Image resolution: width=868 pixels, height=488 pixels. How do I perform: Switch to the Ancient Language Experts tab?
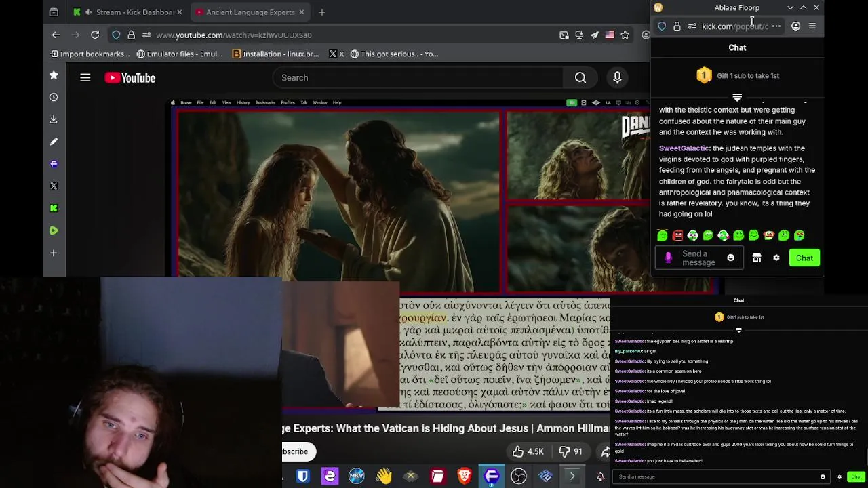coord(249,12)
